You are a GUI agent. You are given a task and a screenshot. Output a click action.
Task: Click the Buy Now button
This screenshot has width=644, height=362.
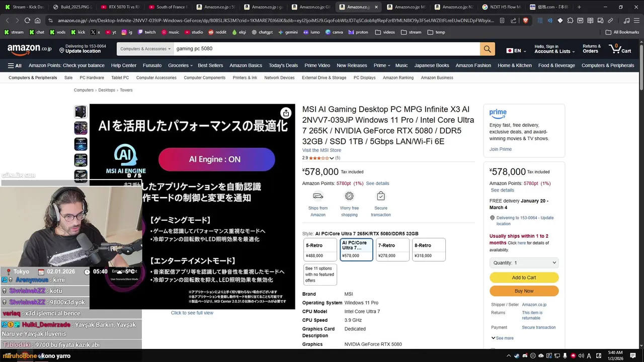coord(524,291)
